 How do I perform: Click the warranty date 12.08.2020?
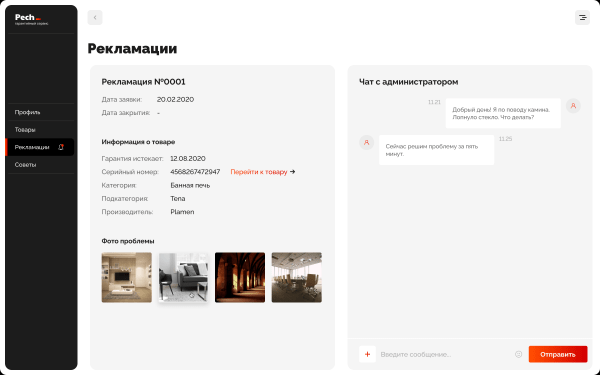(x=188, y=158)
